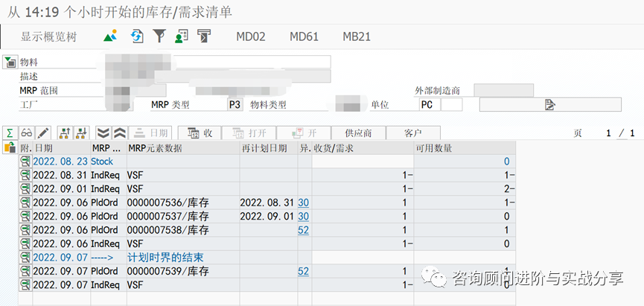
Task: Click the page number field showing 1
Action: (x=608, y=133)
